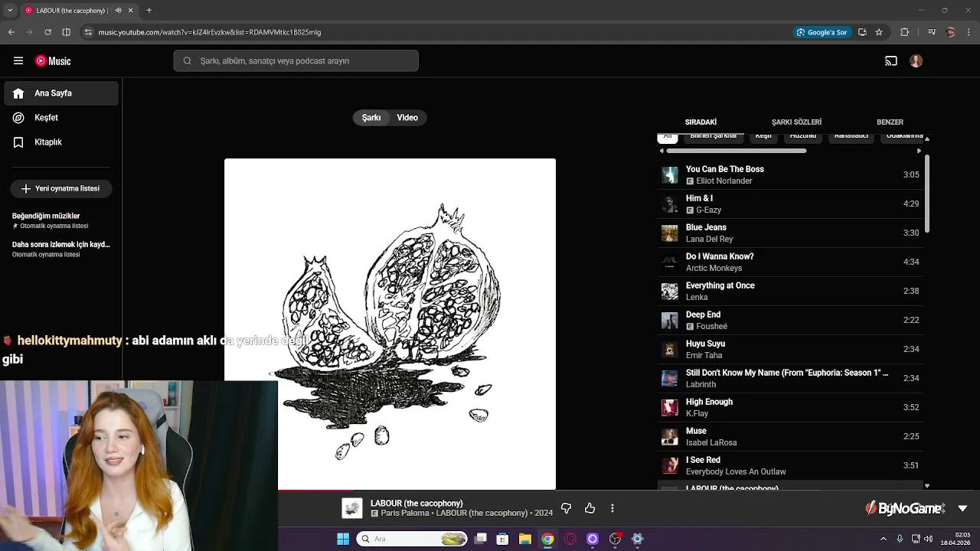980x551 pixels.
Task: Play You Can Be The Boss thumbnail
Action: (670, 175)
